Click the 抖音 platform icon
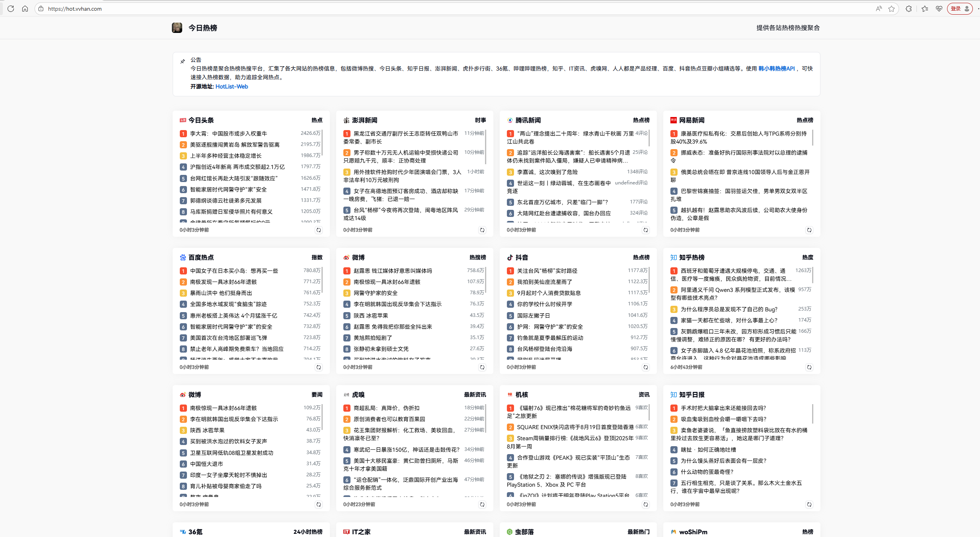This screenshot has width=980, height=537. [510, 257]
